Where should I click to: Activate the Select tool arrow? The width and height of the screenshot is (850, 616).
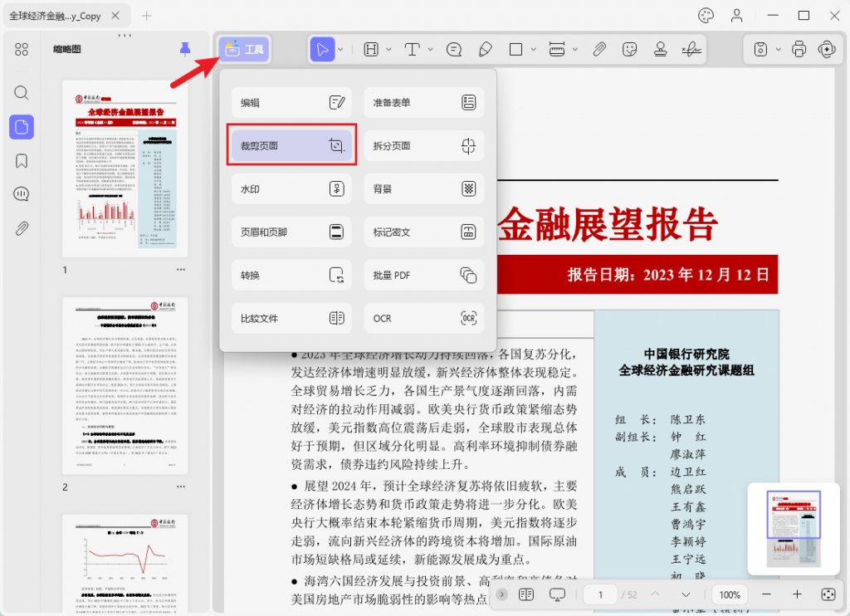coord(322,49)
